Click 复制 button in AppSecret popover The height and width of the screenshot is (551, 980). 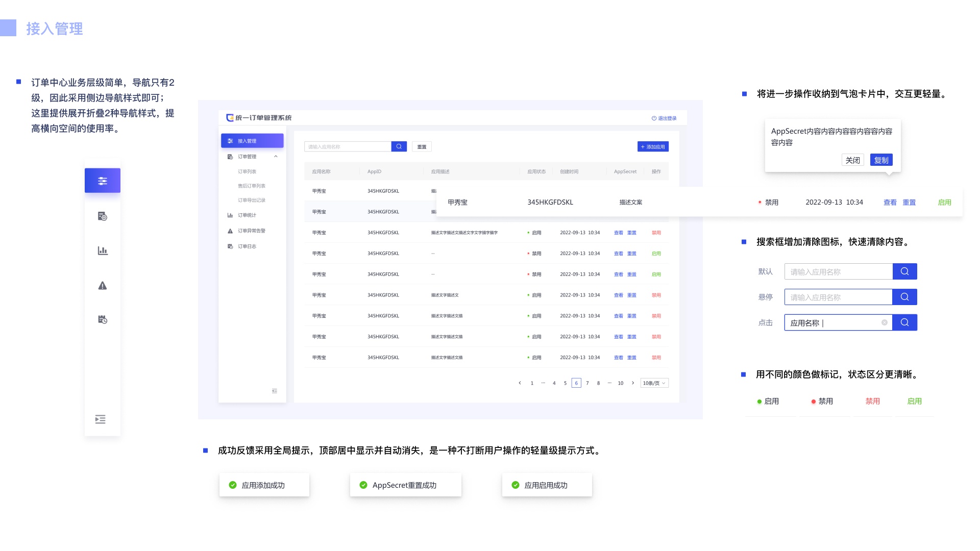click(x=881, y=160)
